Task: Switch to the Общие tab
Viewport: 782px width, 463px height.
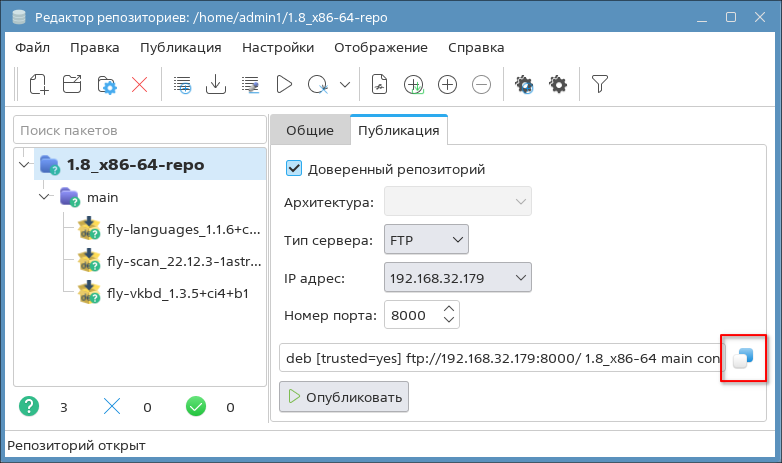Action: 309,130
